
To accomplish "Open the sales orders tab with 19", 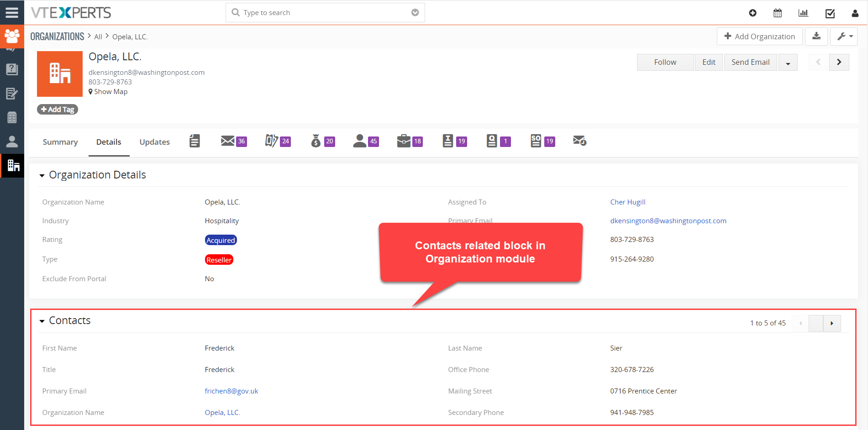I will (542, 141).
